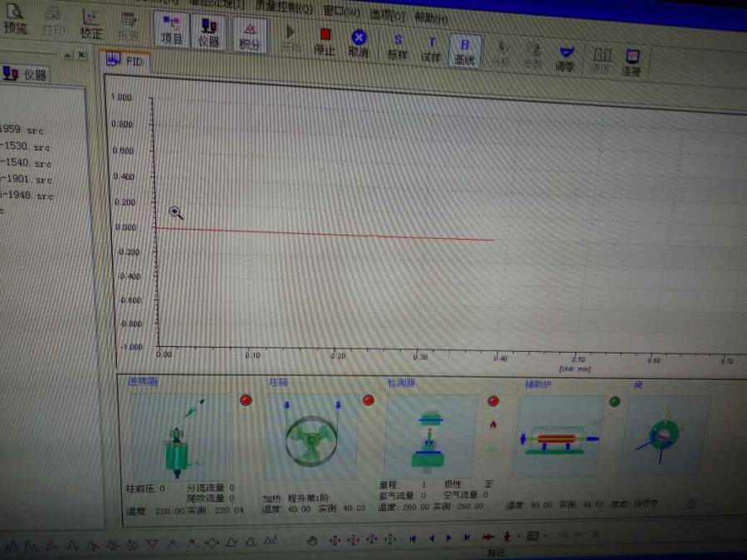Open the 仪器 (Instrument) toolbar button
The height and width of the screenshot is (560, 747).
(208, 32)
